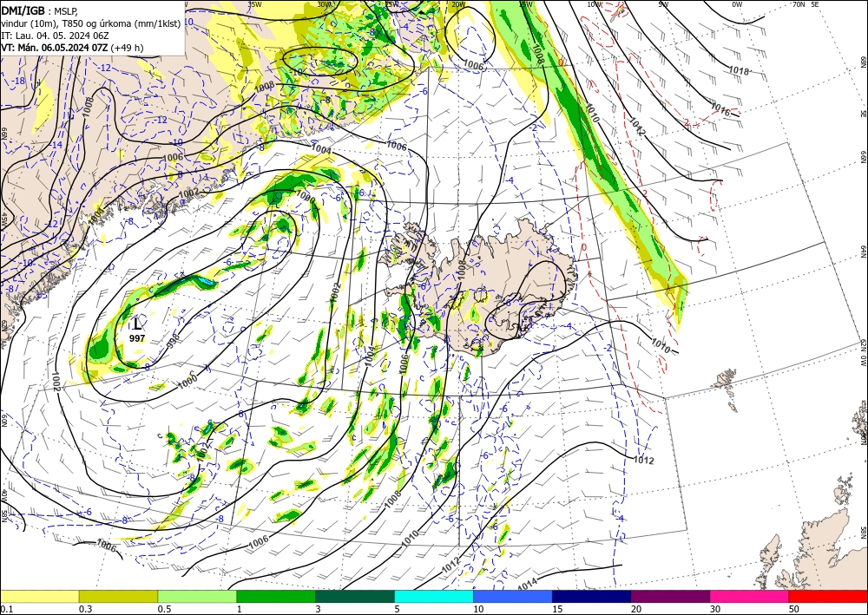The width and height of the screenshot is (868, 615).
Task: Select the pink 30–50 legend swatch
Action: [x=750, y=596]
